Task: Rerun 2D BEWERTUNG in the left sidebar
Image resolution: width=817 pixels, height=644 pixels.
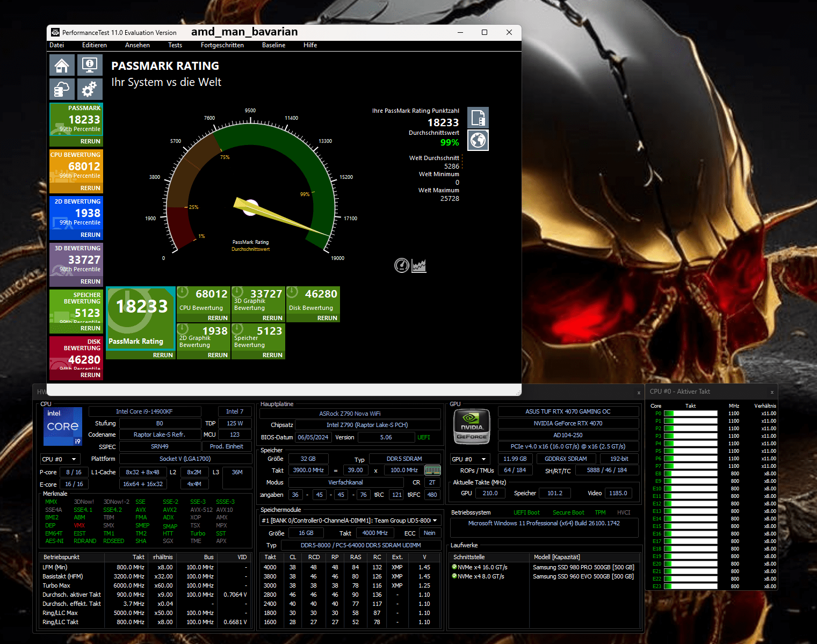Action: point(90,235)
